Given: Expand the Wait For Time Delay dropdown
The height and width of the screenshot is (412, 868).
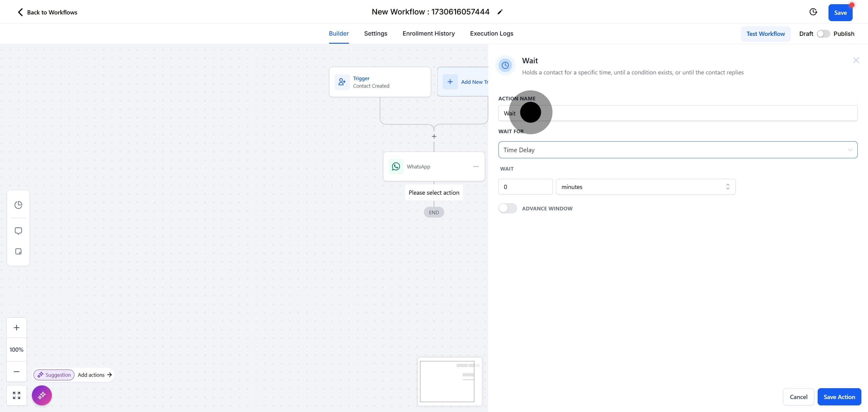Looking at the screenshot, I should click(678, 150).
